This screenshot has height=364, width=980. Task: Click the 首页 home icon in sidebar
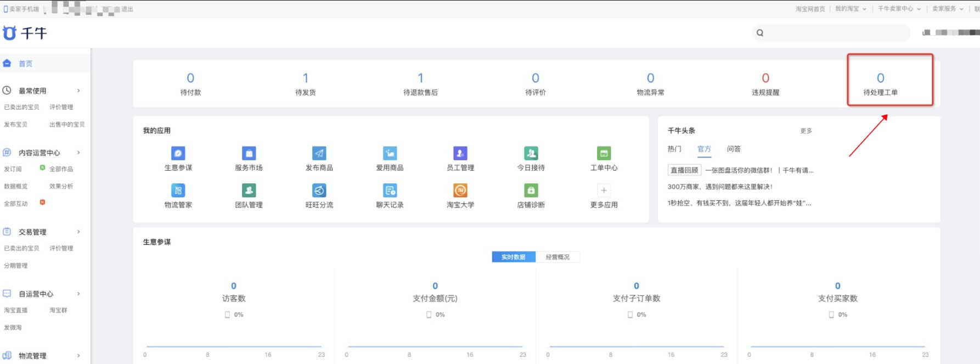(x=7, y=64)
